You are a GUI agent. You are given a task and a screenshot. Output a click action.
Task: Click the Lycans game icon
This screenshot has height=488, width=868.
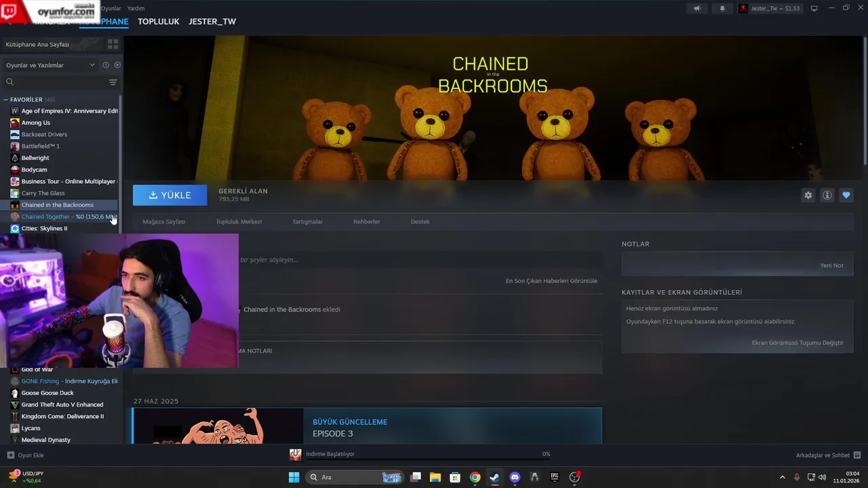15,428
